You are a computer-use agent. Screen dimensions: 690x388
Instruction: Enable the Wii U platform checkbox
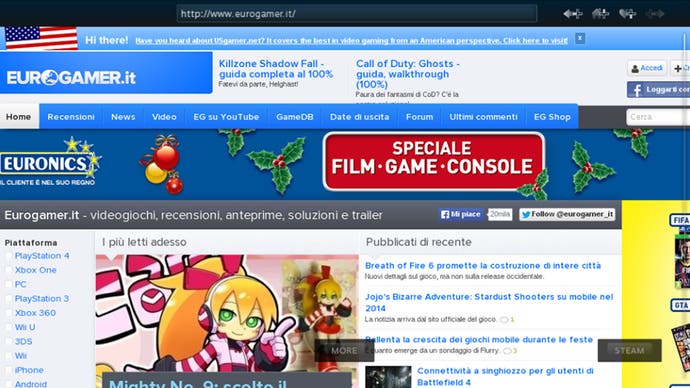click(x=8, y=327)
